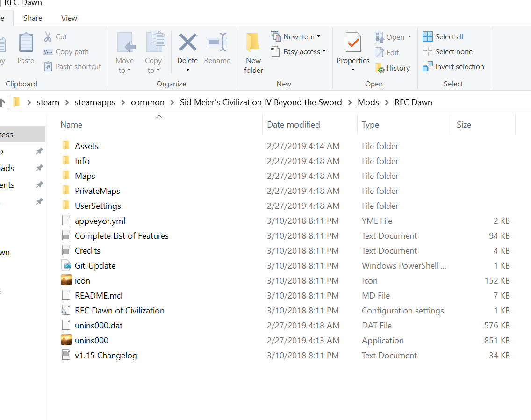Navigate to Mods in breadcrumb
Viewport: 531px width, 420px height.
click(368, 102)
